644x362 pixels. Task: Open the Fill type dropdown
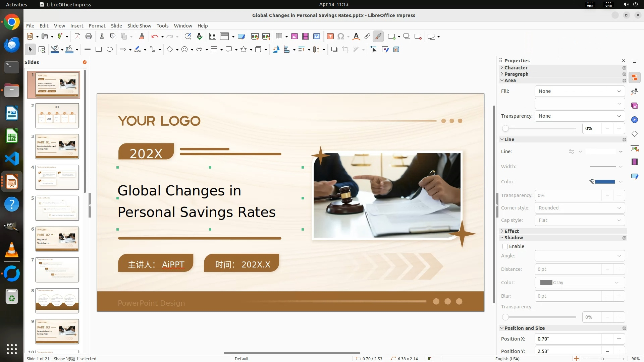click(580, 91)
